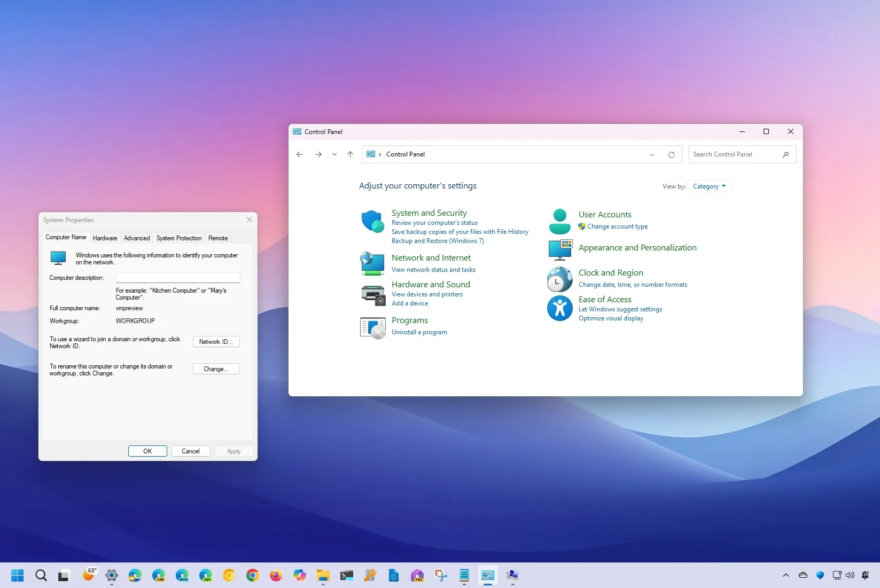Viewport: 880px width, 588px height.
Task: Click the Programs category icon
Action: (x=373, y=328)
